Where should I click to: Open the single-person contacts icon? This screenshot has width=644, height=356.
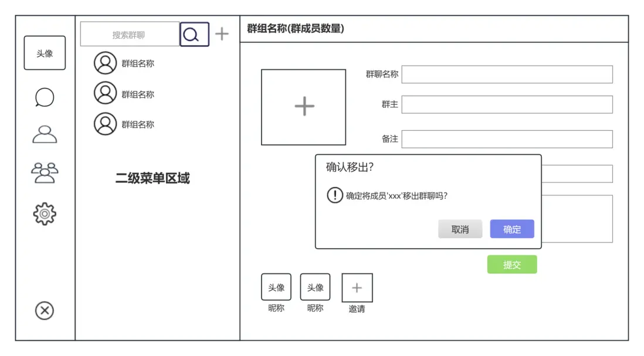click(x=45, y=134)
